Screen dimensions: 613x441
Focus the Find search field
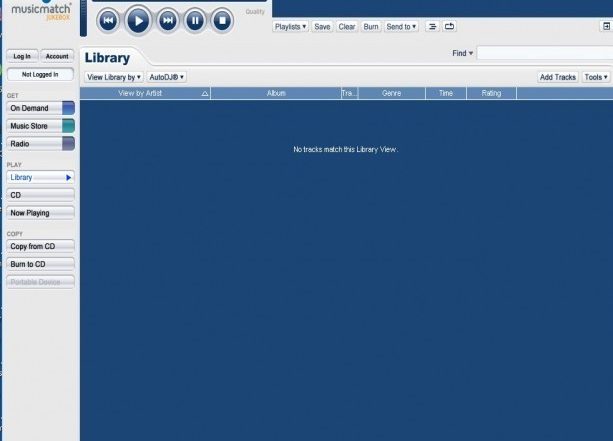545,53
